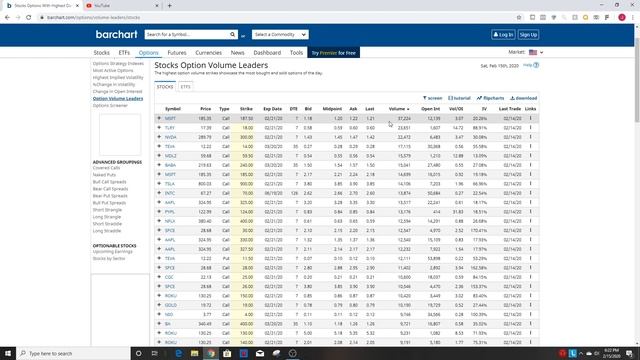
Task: Close the YouTube tab
Action: coord(157,6)
